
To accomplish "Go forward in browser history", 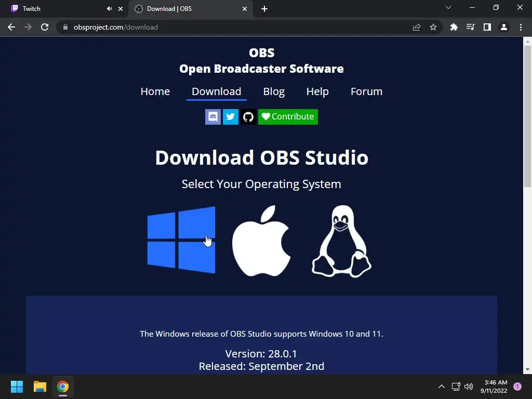I will [x=28, y=27].
